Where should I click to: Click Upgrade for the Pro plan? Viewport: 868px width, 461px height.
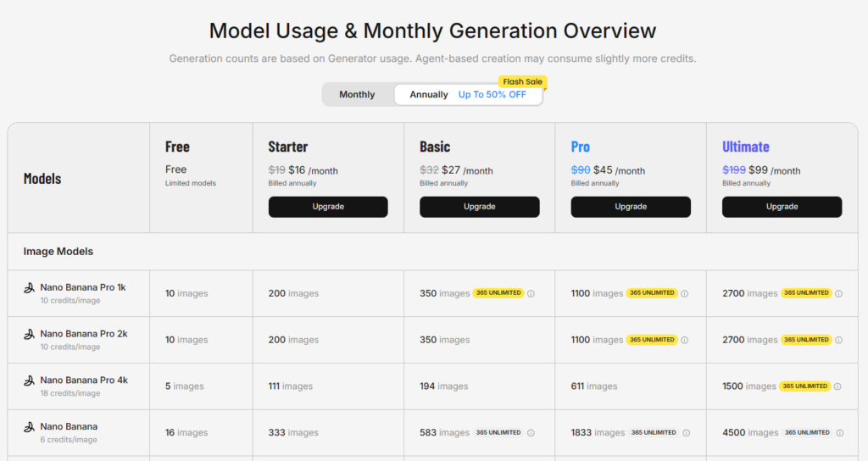pos(631,207)
